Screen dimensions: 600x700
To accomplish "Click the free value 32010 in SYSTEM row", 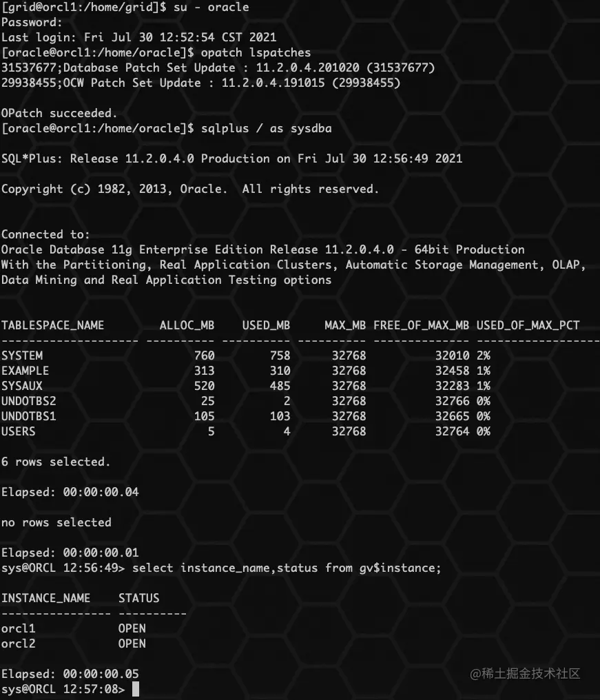I will pos(452,356).
